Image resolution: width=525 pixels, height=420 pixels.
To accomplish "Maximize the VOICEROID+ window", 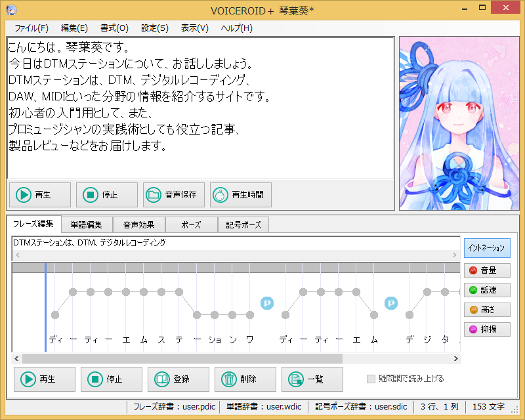I will pyautogui.click(x=482, y=7).
